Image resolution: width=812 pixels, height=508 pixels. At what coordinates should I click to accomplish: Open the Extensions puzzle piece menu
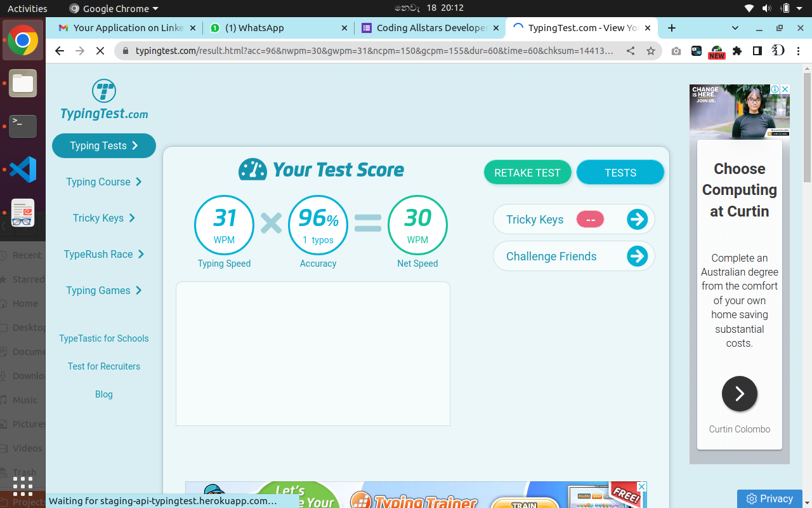[737, 51]
